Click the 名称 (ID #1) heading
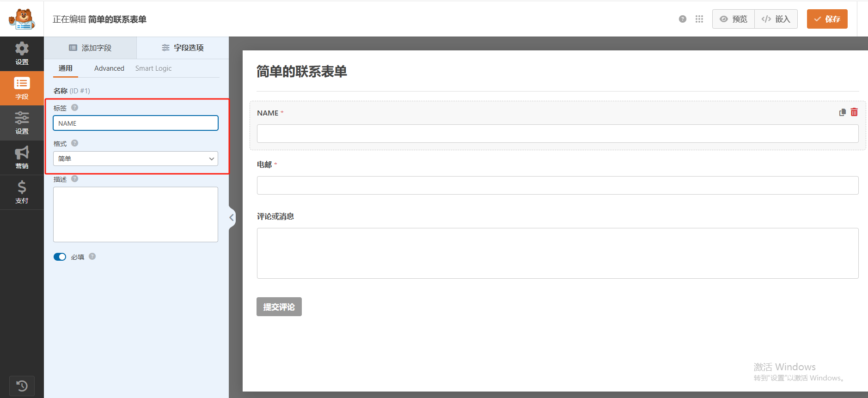Image resolution: width=868 pixels, height=398 pixels. (x=72, y=91)
